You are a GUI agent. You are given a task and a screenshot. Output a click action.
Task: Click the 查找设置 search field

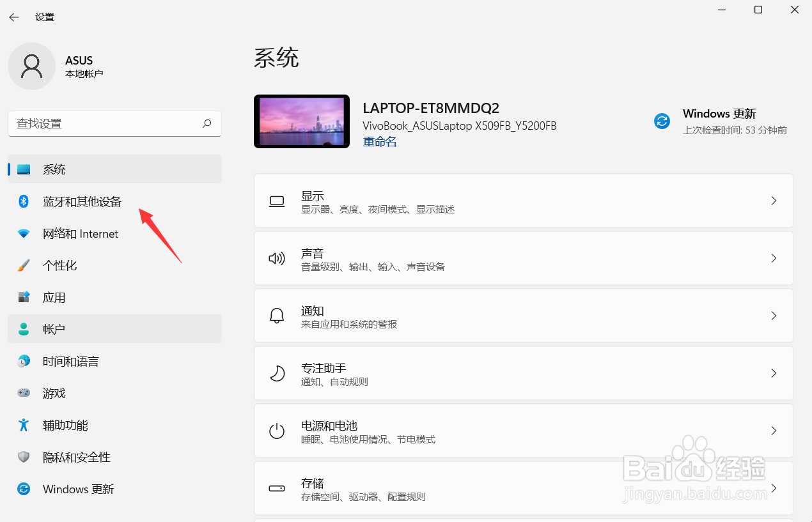[x=114, y=123]
